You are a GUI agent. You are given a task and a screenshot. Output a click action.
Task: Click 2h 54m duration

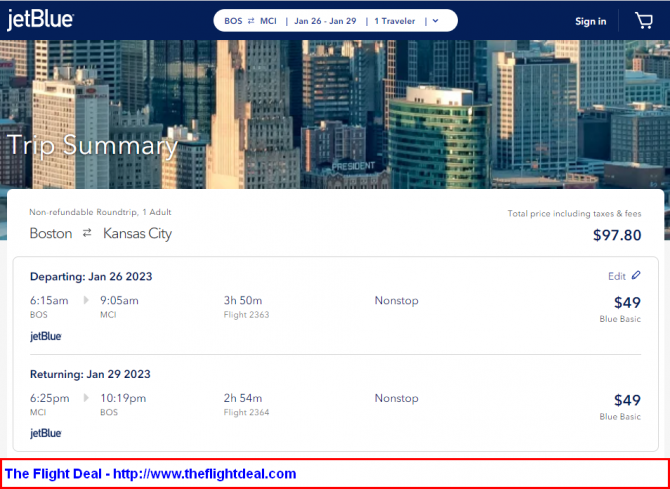click(x=243, y=398)
